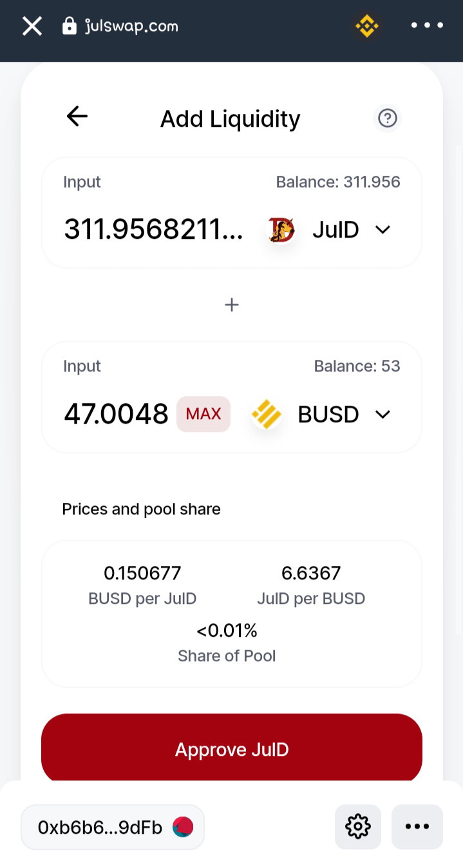This screenshot has height=868, width=463.
Task: Open the bottom three-dot more menu
Action: coord(417,826)
